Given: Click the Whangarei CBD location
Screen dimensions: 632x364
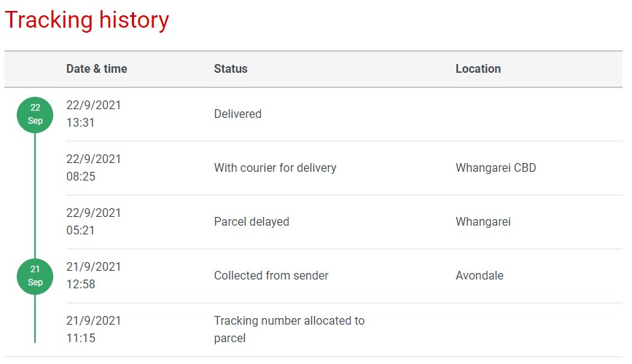Looking at the screenshot, I should coord(496,168).
